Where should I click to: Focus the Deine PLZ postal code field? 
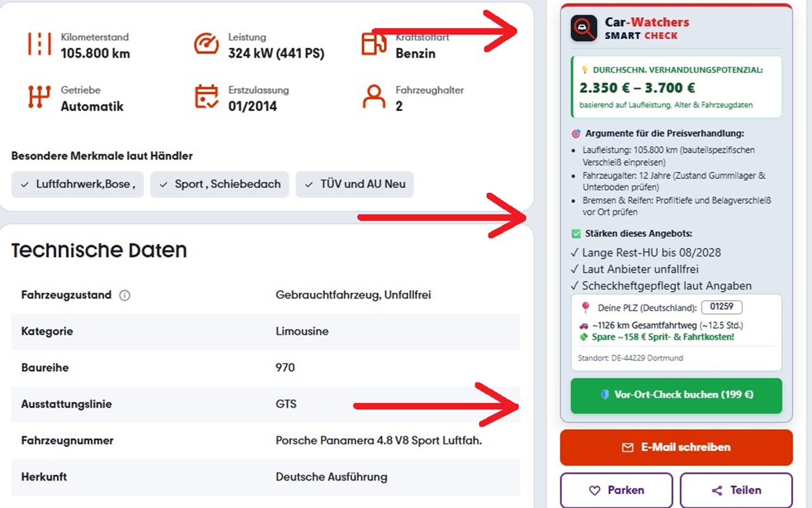[x=722, y=307]
